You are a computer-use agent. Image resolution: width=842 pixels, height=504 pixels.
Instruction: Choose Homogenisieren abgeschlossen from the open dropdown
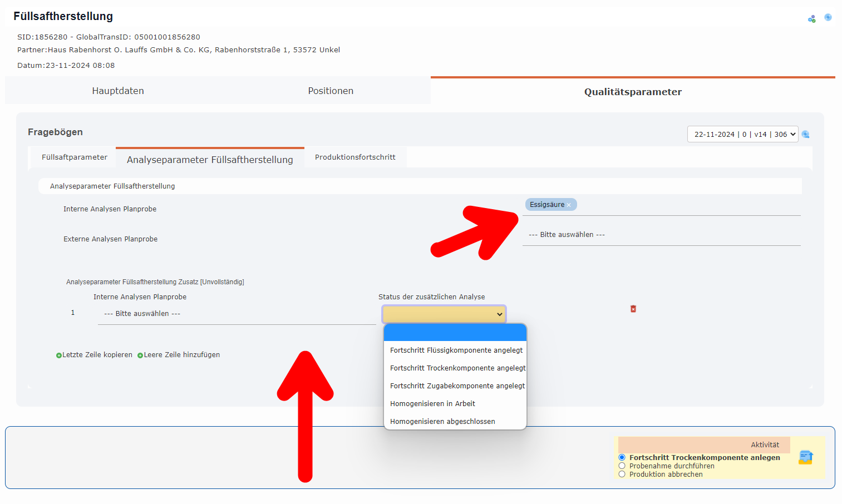pos(442,421)
